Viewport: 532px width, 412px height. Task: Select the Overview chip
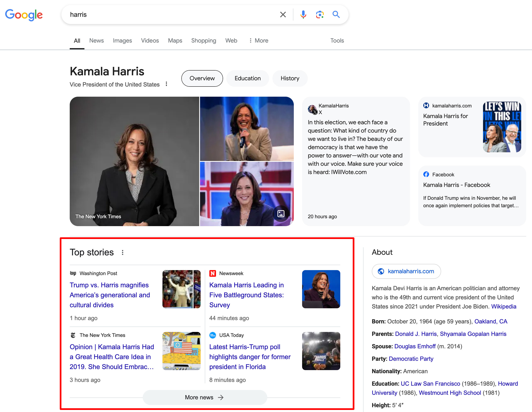pos(202,78)
